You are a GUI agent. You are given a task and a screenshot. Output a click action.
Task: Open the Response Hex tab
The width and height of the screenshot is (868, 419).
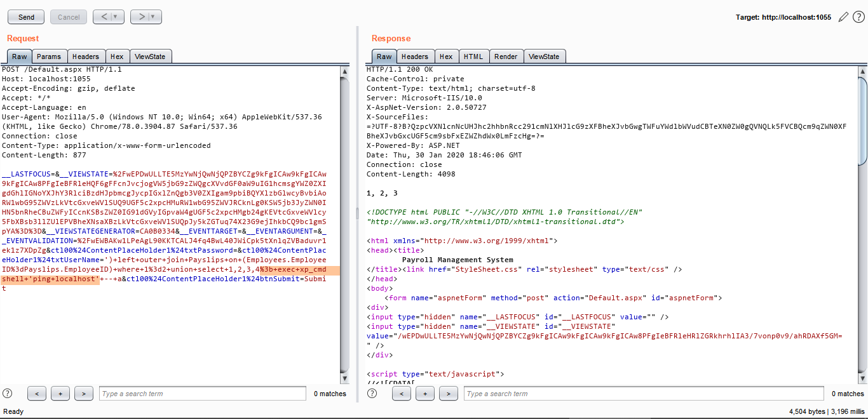point(446,57)
